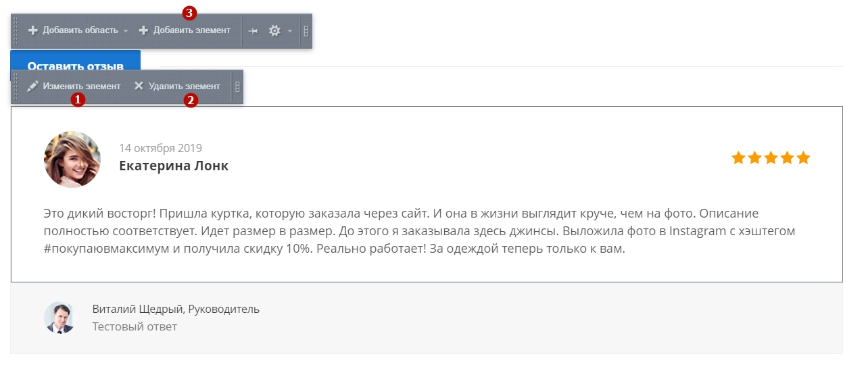Click the date '14 октября 2019'
The image size is (868, 371).
coord(160,148)
